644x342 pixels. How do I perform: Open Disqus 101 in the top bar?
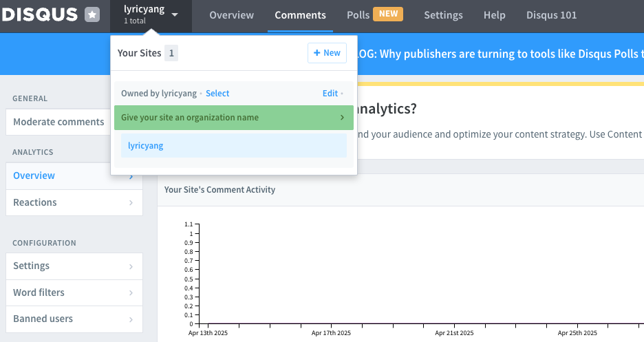click(551, 15)
